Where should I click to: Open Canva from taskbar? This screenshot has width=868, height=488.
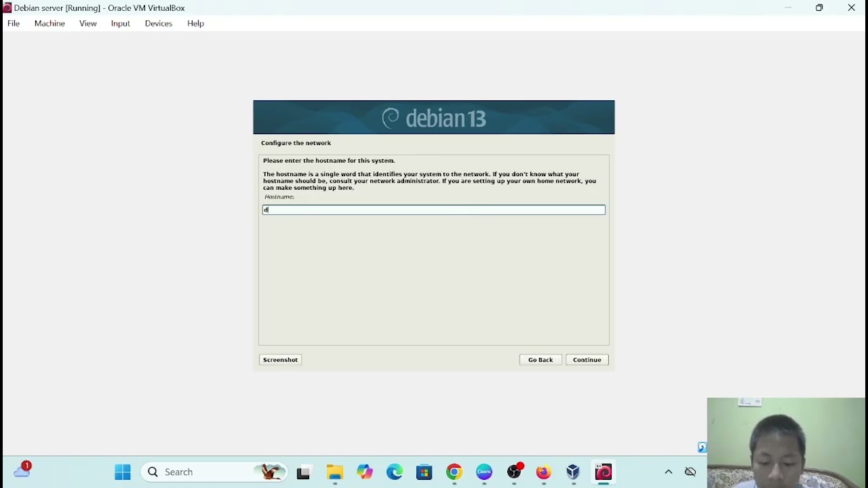(484, 472)
